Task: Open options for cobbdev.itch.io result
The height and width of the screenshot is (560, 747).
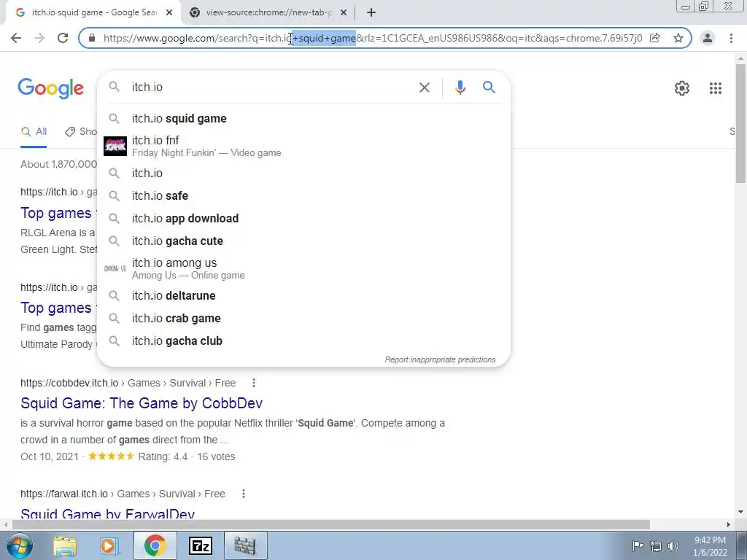Action: [x=253, y=383]
